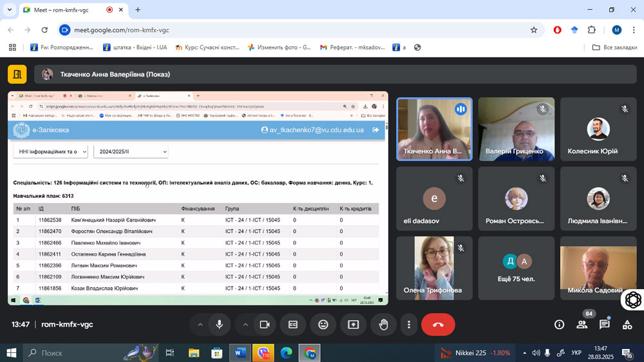Expand video settings arrow beside camera

point(245,325)
